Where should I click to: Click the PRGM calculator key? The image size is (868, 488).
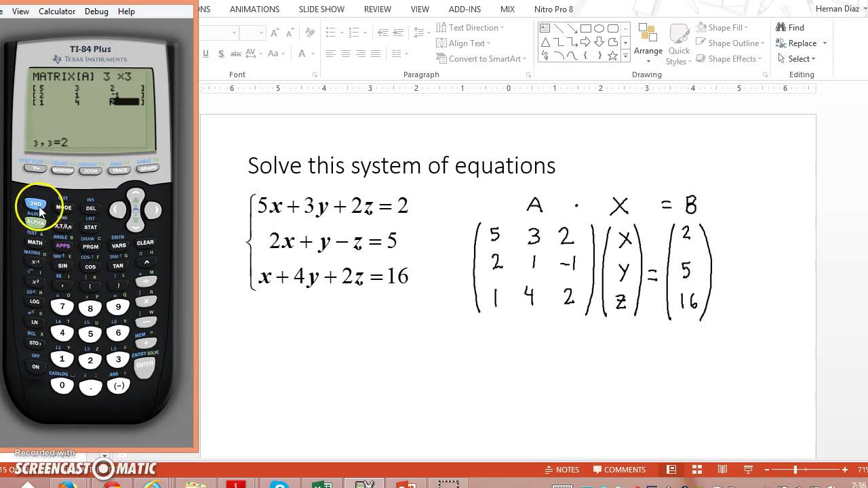pos(91,247)
